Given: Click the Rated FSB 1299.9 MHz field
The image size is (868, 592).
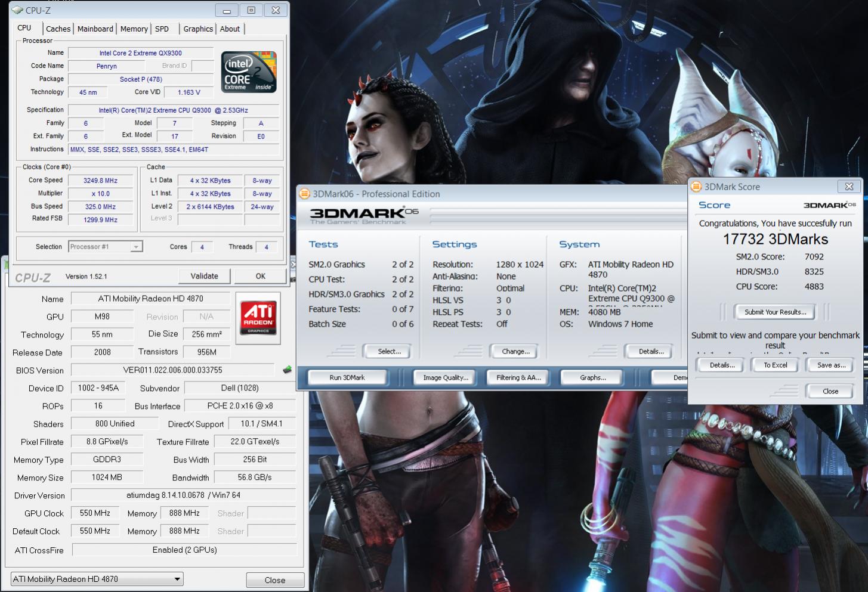Looking at the screenshot, I should click(100, 220).
